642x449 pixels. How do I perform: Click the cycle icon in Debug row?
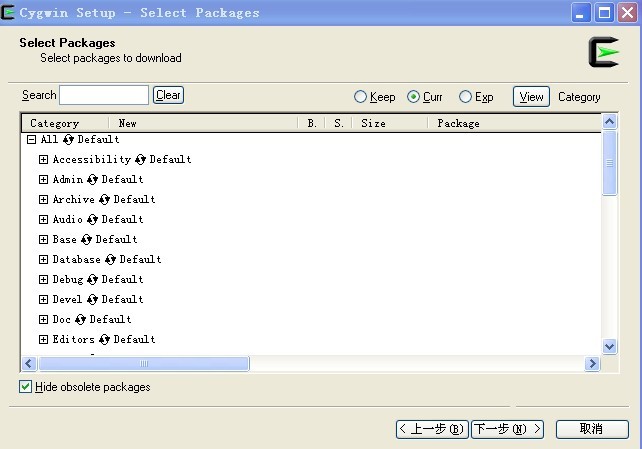click(x=93, y=280)
